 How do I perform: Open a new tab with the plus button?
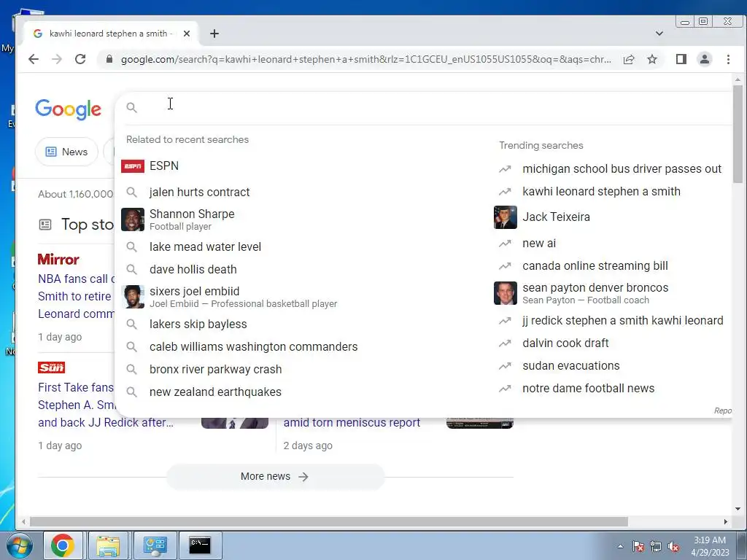click(214, 34)
